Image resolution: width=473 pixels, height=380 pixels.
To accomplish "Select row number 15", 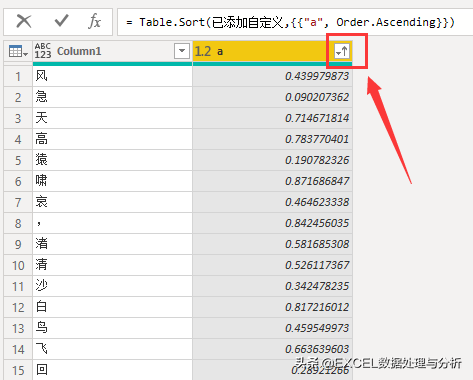I will [x=18, y=370].
